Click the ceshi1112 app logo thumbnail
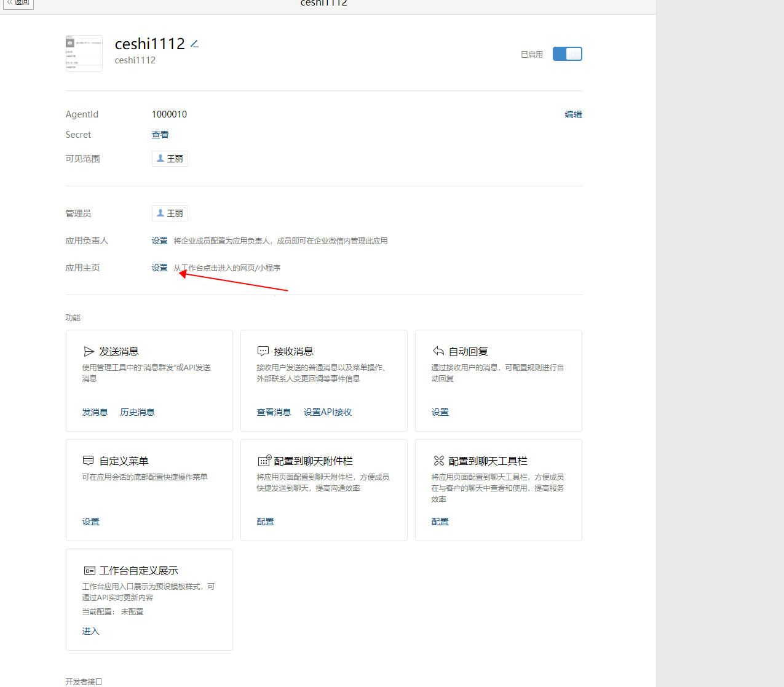This screenshot has width=784, height=687. 84,54
